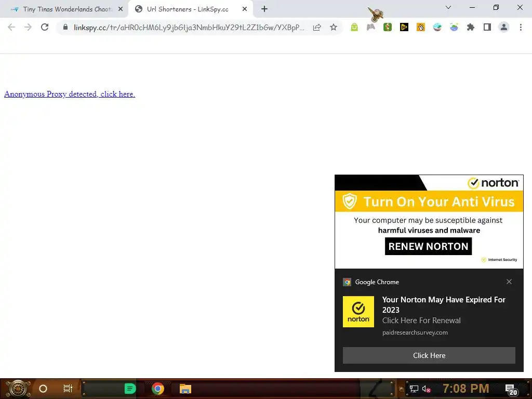Close the LinkSpy.cc tab

coord(245,9)
